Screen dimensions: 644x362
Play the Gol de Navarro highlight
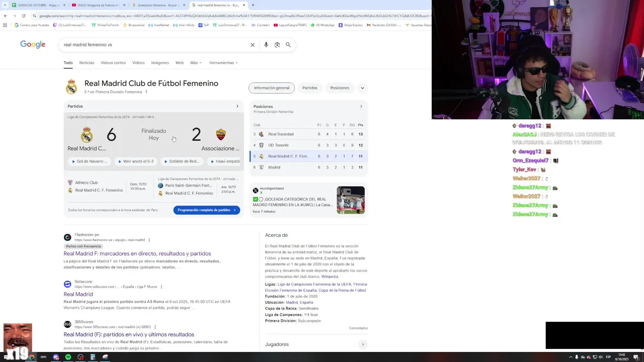pyautogui.click(x=90, y=161)
